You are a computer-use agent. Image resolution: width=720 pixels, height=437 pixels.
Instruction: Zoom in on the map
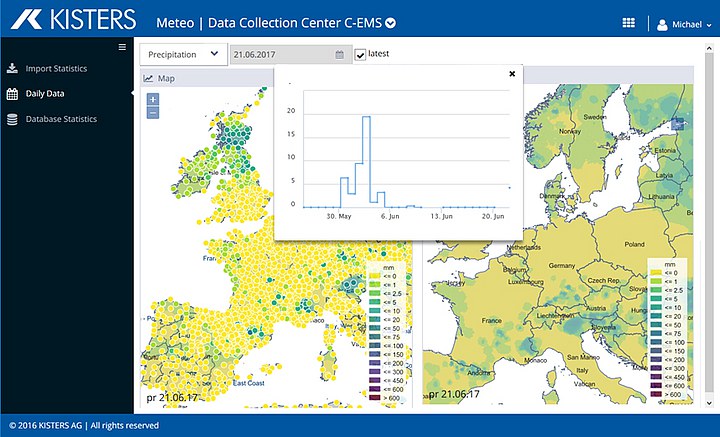click(152, 99)
